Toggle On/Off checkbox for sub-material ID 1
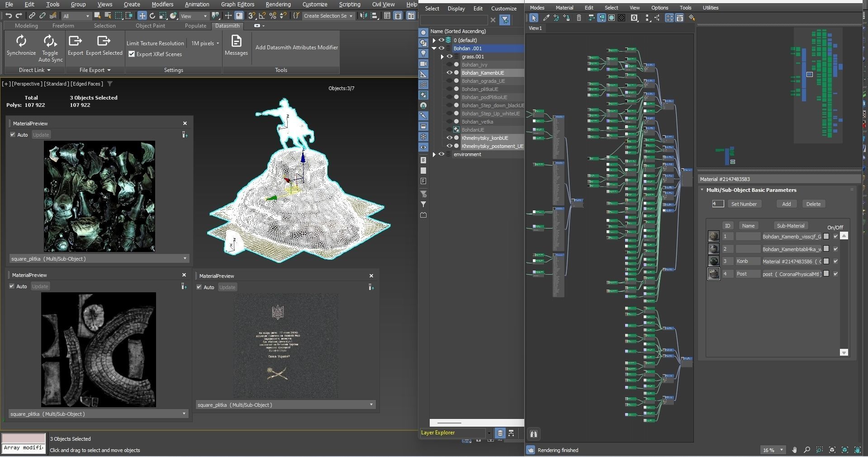Viewport: 868px width, 457px height. (x=835, y=237)
